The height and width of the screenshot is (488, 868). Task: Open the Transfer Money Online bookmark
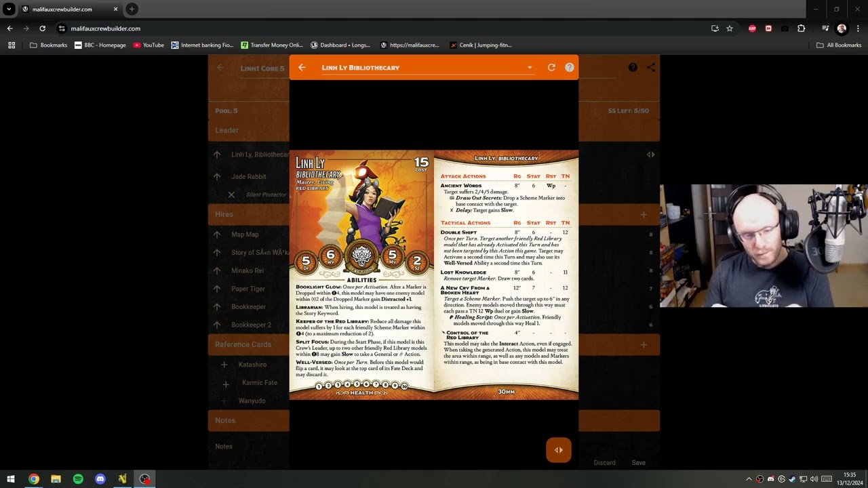272,45
